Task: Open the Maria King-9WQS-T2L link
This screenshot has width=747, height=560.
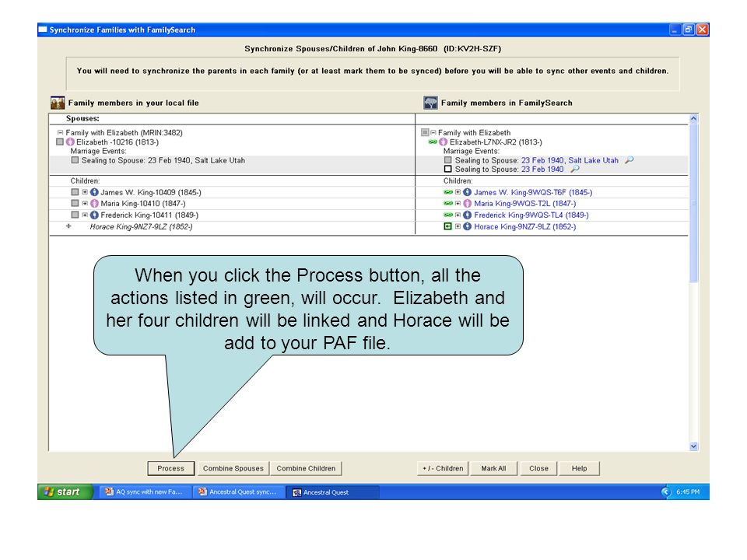Action: 525,204
